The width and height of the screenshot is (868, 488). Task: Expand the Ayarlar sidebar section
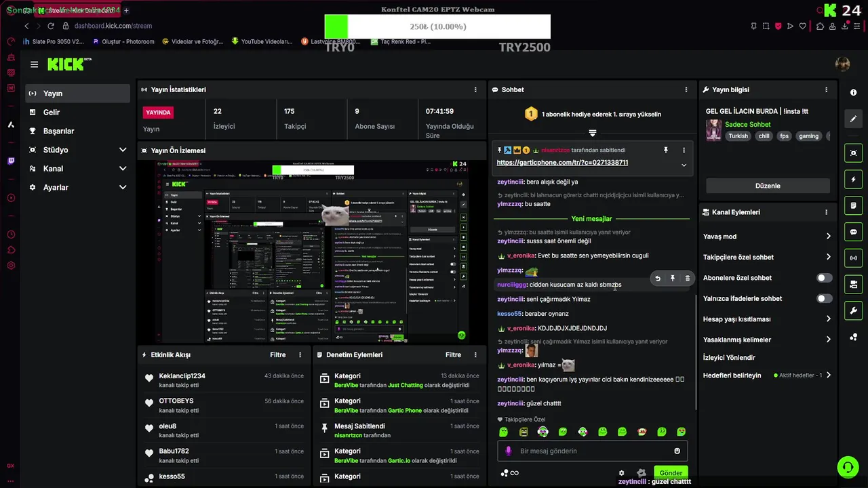[x=123, y=187]
